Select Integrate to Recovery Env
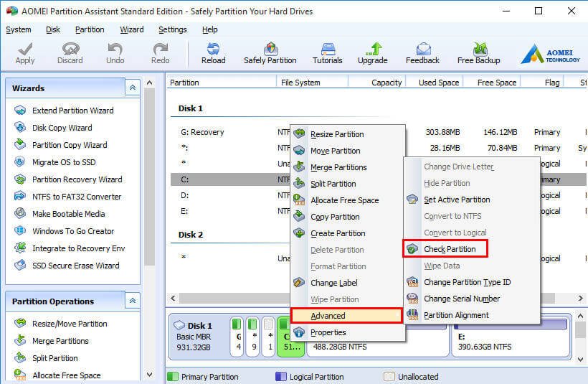Viewport: 588px width, 384px height. (x=78, y=248)
